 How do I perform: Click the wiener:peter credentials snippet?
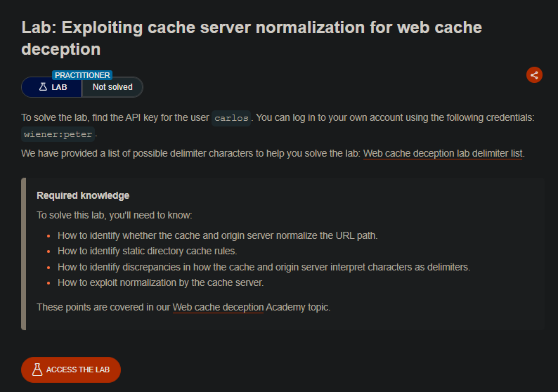[58, 134]
